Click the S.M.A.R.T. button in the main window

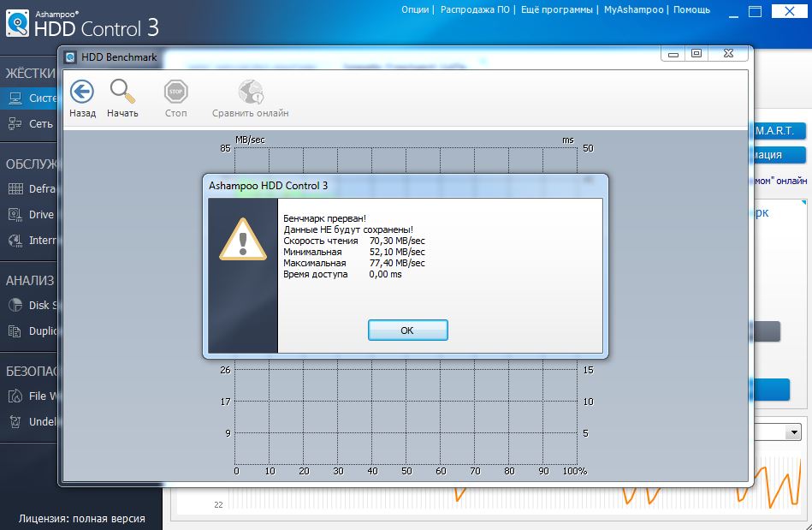point(779,130)
